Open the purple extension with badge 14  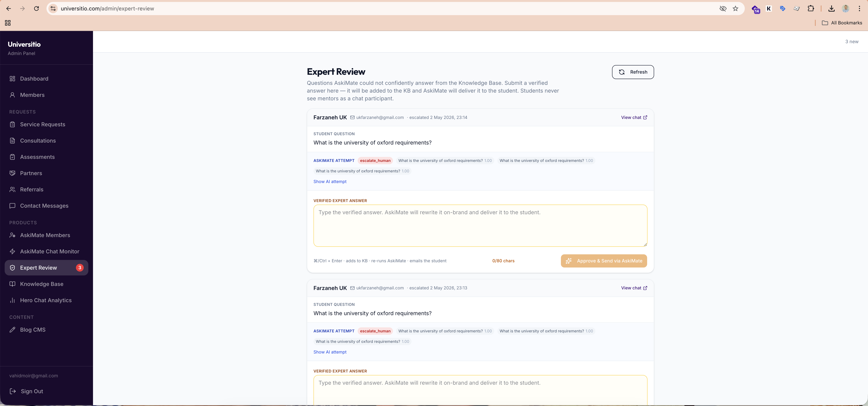(755, 9)
